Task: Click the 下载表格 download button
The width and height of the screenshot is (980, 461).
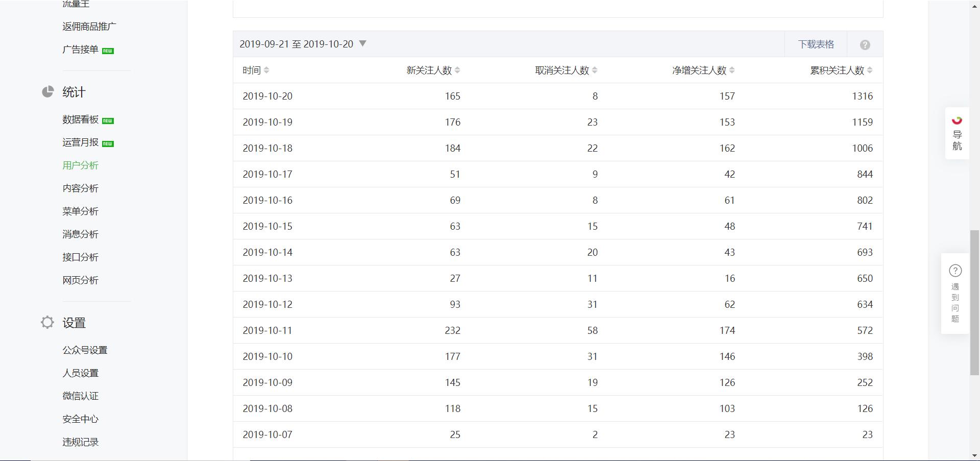Action: click(815, 44)
